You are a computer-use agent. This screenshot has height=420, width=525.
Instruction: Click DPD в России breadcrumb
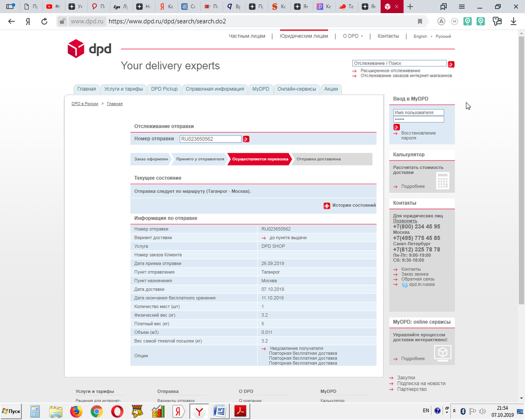click(85, 104)
